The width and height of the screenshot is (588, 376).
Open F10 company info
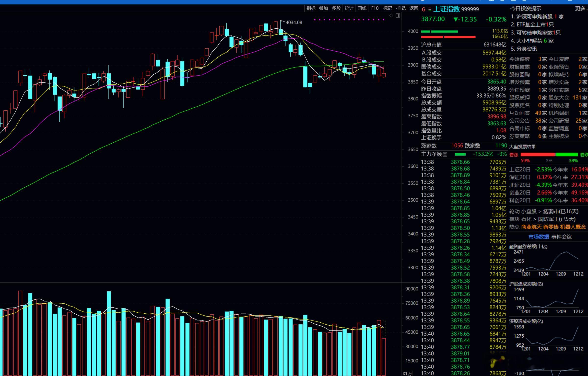[375, 8]
